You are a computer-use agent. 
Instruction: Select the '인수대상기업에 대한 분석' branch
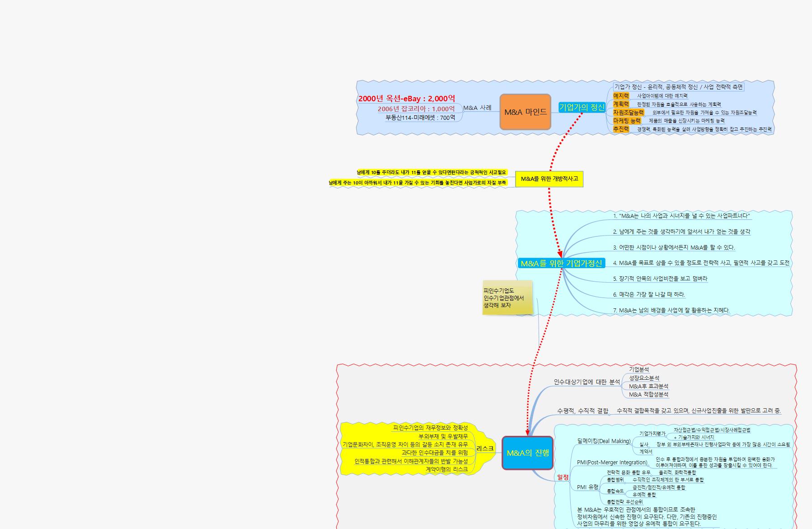point(587,382)
